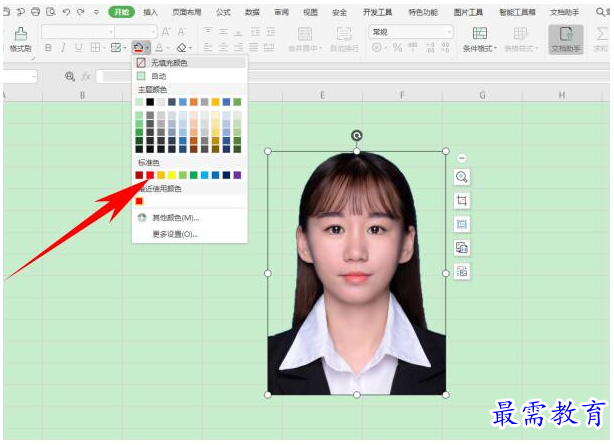This screenshot has width=614, height=445.
Task: Click the rotate handle above the photo
Action: (356, 136)
